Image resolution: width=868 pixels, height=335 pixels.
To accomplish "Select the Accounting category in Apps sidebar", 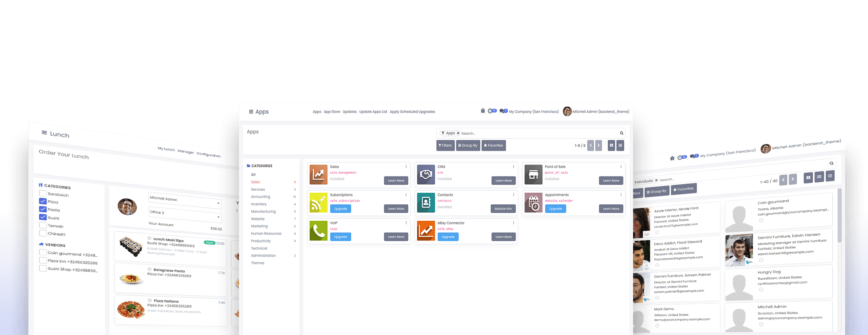I will coord(261,197).
